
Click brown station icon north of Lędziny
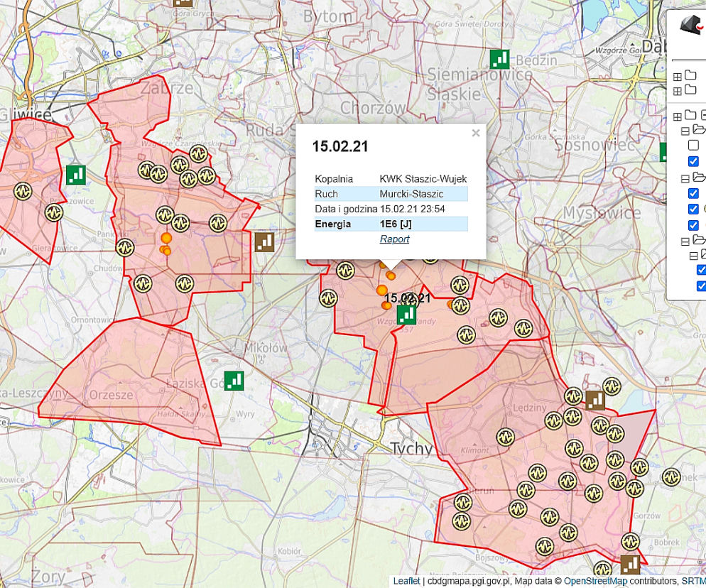(x=594, y=400)
